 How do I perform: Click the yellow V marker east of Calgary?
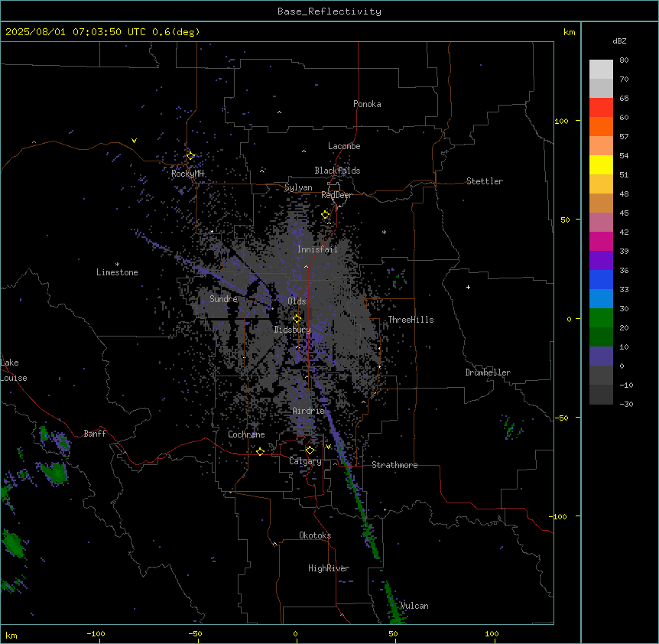coord(328,447)
